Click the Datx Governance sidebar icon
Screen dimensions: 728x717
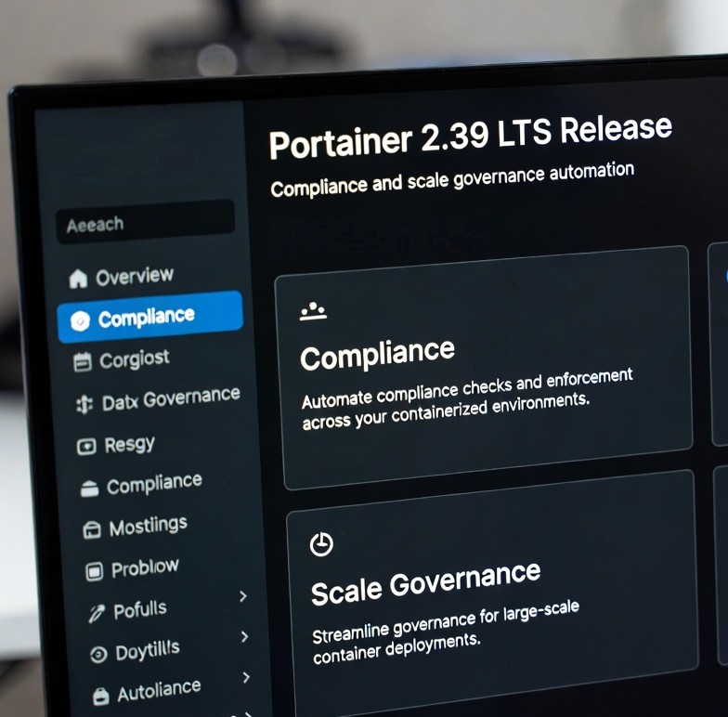(84, 404)
